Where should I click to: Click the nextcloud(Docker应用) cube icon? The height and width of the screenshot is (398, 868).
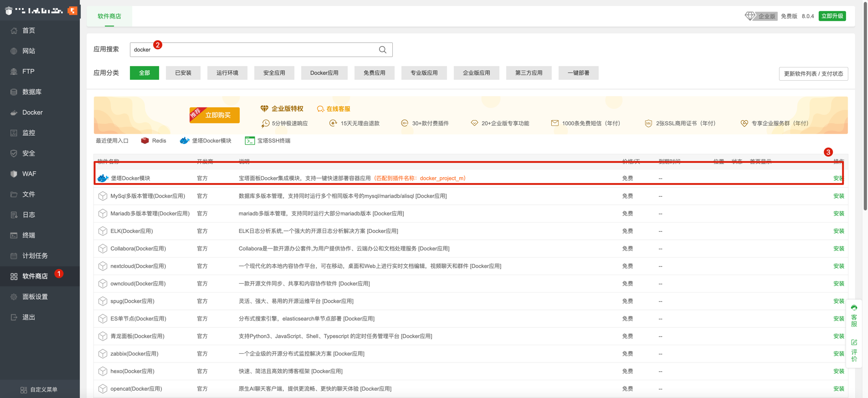point(103,266)
